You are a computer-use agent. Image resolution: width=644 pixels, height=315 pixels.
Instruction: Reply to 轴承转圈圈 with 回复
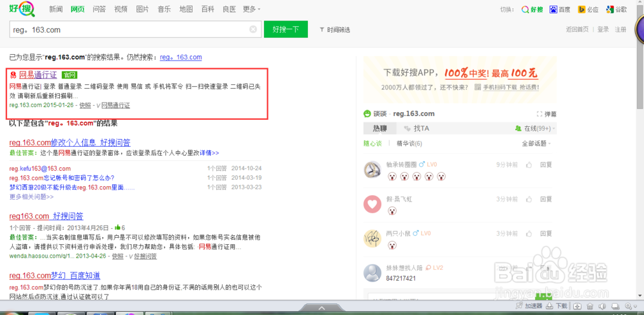[546, 165]
